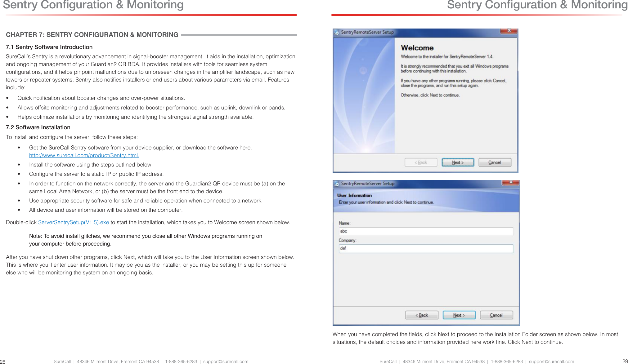628x364 pixels.
Task: Select the Name input field containing abc
Action: pyautogui.click(x=426, y=231)
